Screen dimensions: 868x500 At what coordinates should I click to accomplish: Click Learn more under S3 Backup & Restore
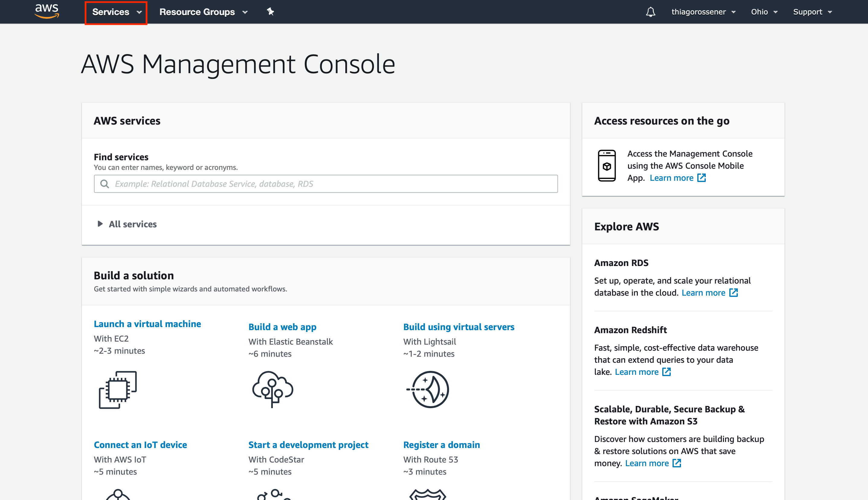click(x=647, y=463)
